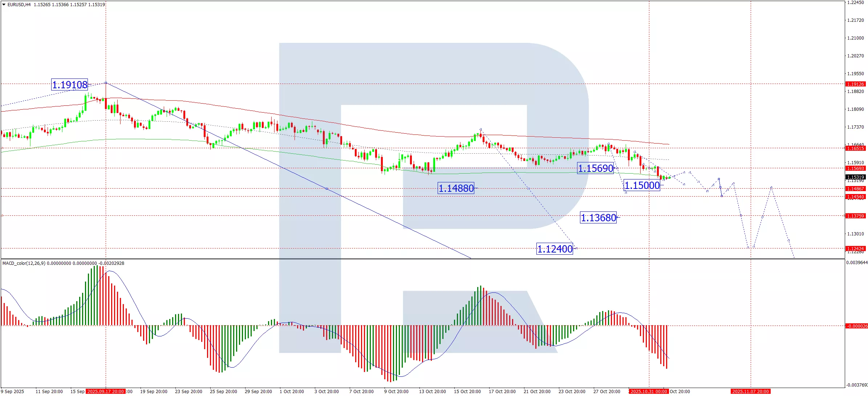868x396 pixels.
Task: Select the 1.19108 price label box
Action: (70, 85)
